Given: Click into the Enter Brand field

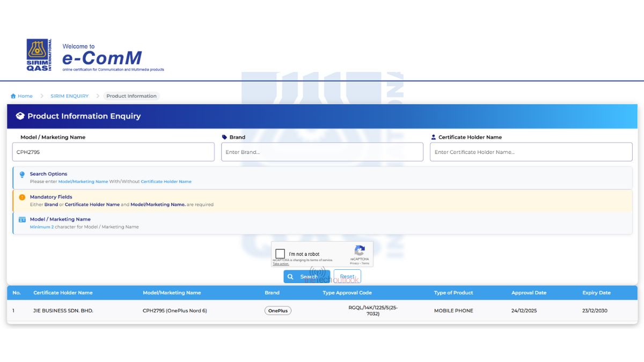Looking at the screenshot, I should 322,152.
